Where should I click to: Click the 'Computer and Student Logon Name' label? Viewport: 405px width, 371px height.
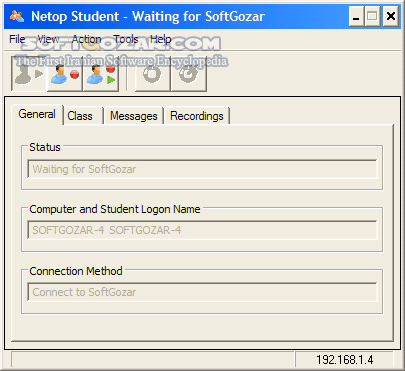tap(115, 209)
